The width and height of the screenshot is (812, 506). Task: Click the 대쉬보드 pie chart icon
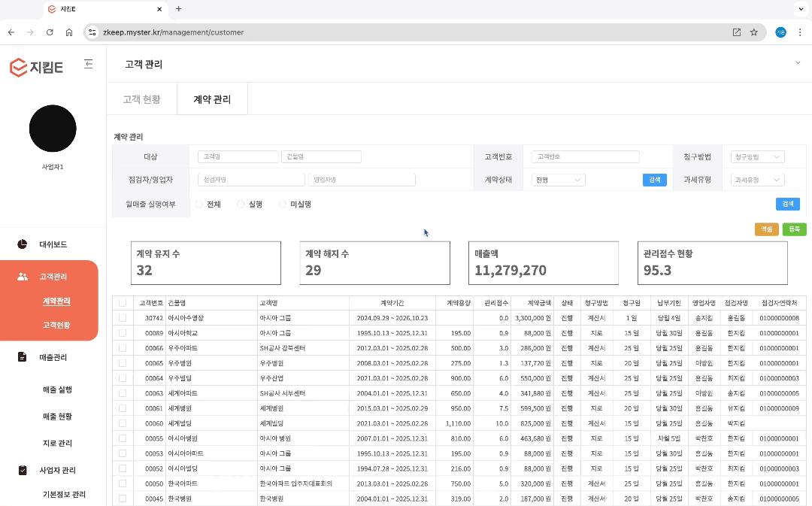(x=23, y=244)
